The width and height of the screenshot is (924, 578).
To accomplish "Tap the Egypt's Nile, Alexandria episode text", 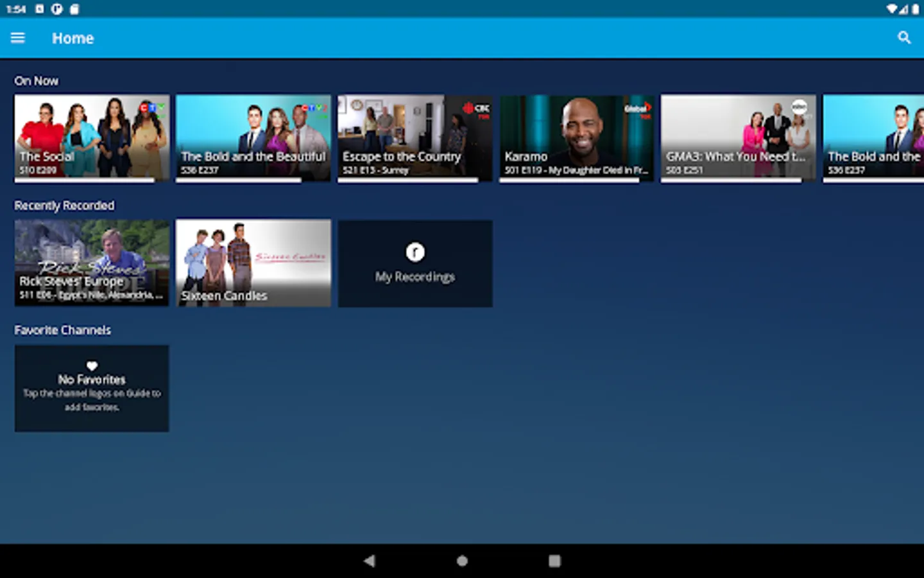I will pos(90,295).
